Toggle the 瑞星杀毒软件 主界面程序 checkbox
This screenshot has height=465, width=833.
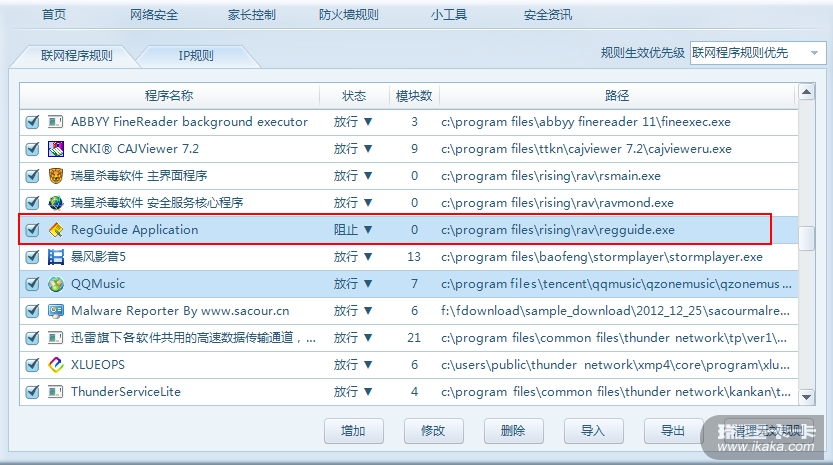click(32, 176)
